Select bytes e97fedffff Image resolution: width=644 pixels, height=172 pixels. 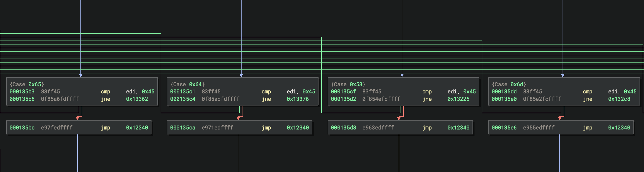pos(57,128)
